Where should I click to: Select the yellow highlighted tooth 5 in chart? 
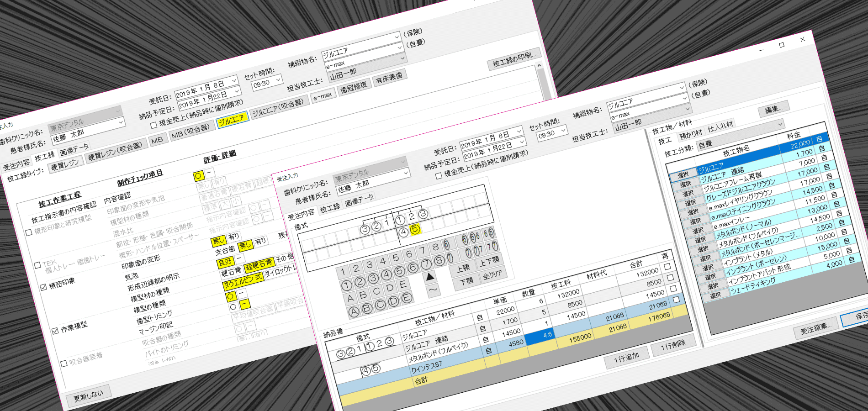coord(415,229)
